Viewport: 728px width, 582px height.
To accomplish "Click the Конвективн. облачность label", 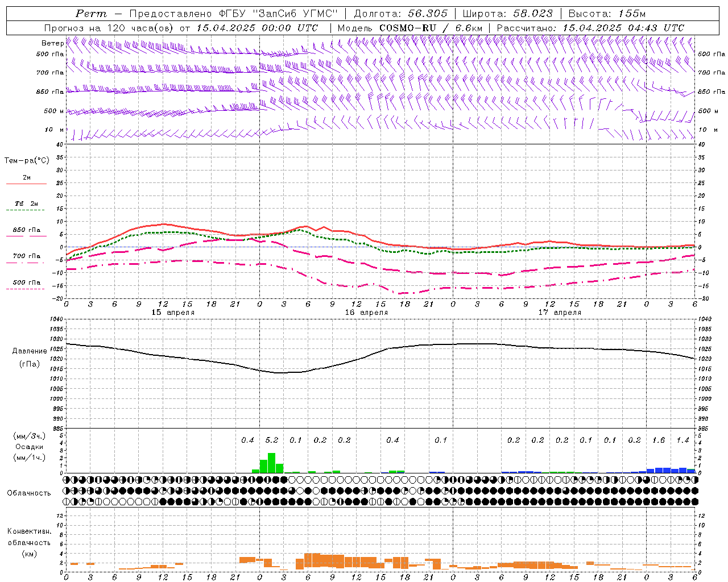I will (x=29, y=537).
